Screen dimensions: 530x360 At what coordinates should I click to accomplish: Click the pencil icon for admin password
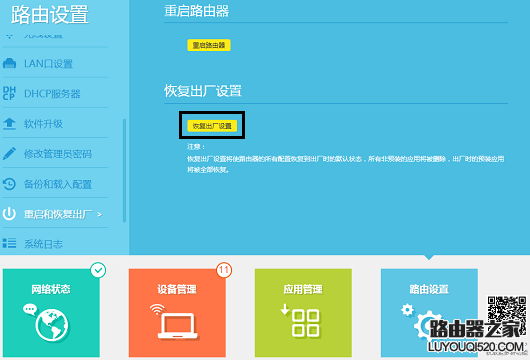(9, 153)
